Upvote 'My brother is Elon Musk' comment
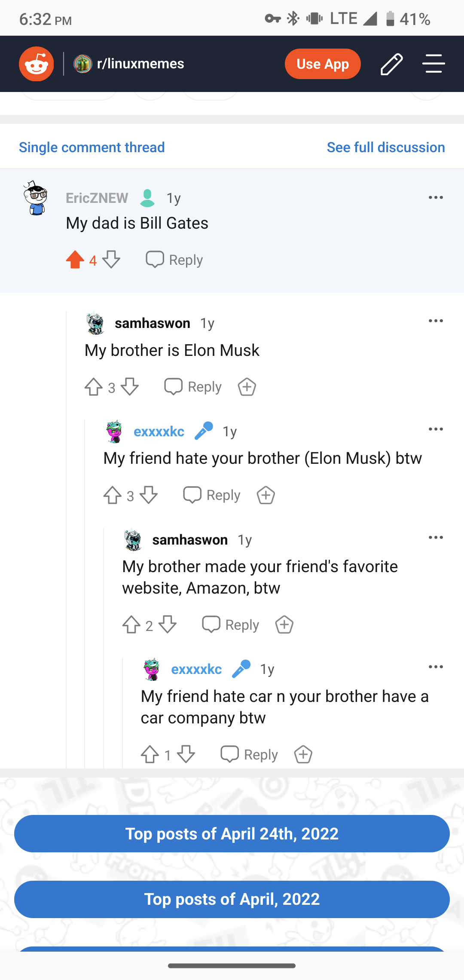This screenshot has height=980, width=464. (93, 387)
